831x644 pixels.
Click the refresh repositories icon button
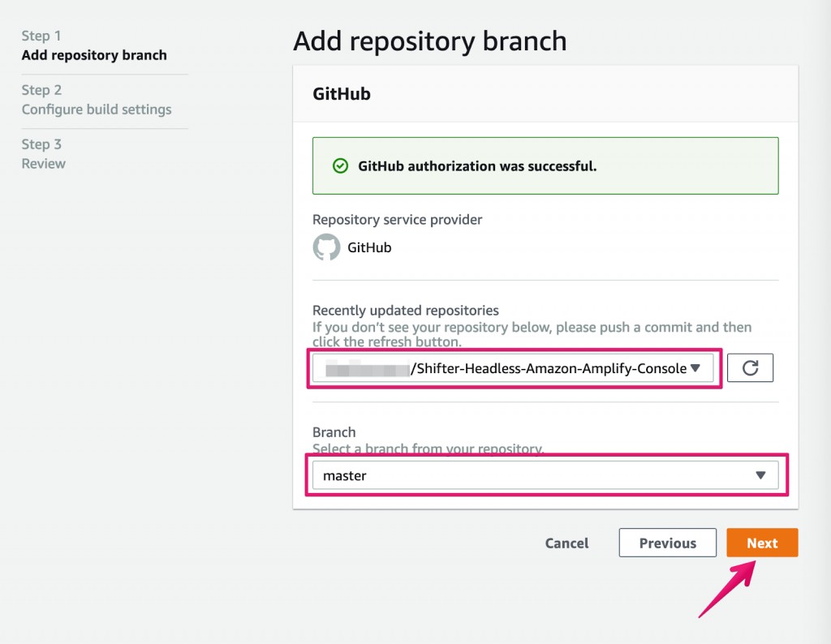click(750, 367)
